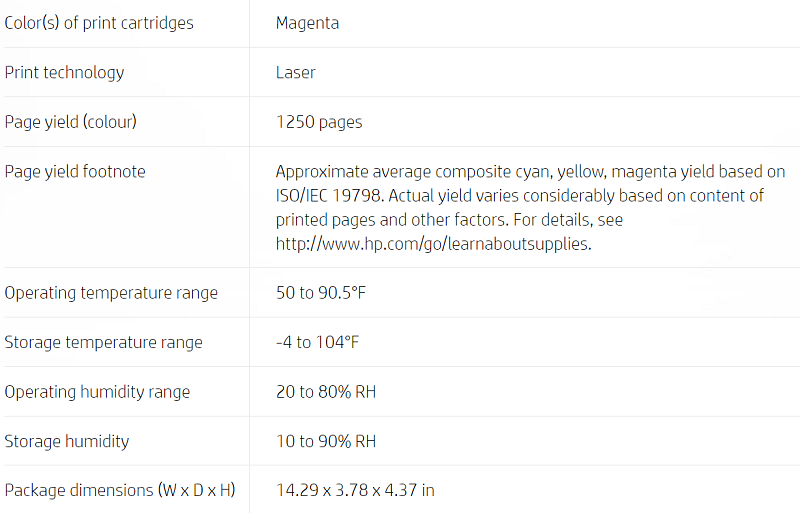Click the hp.com learnaboutsupplies URL
This screenshot has width=800, height=513.
(433, 244)
